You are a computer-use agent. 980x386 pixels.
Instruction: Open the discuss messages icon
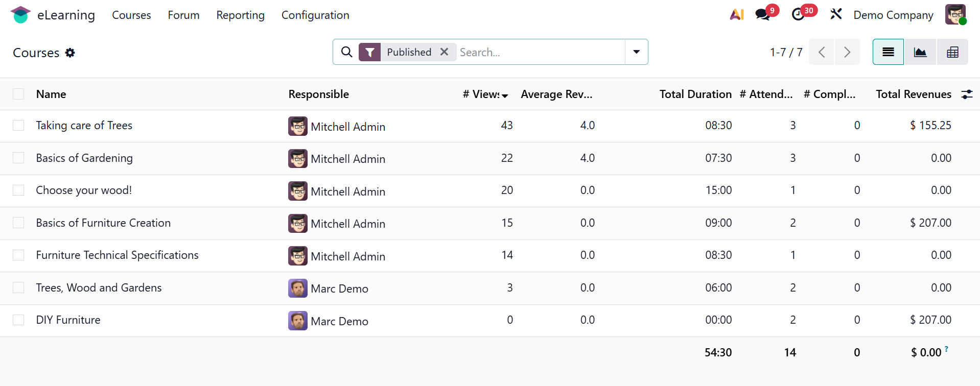pos(763,15)
